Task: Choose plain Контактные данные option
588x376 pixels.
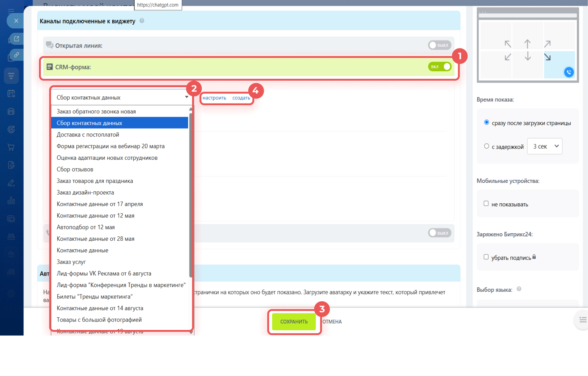Action: click(120, 250)
